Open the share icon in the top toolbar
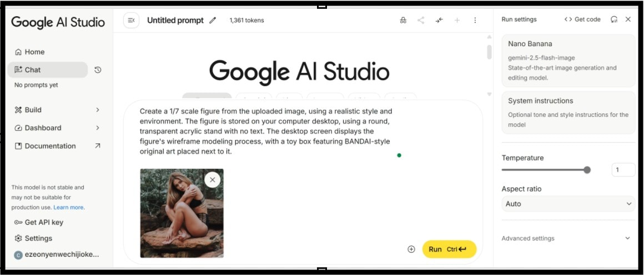Screen dimensions: 644x275 tap(421, 20)
